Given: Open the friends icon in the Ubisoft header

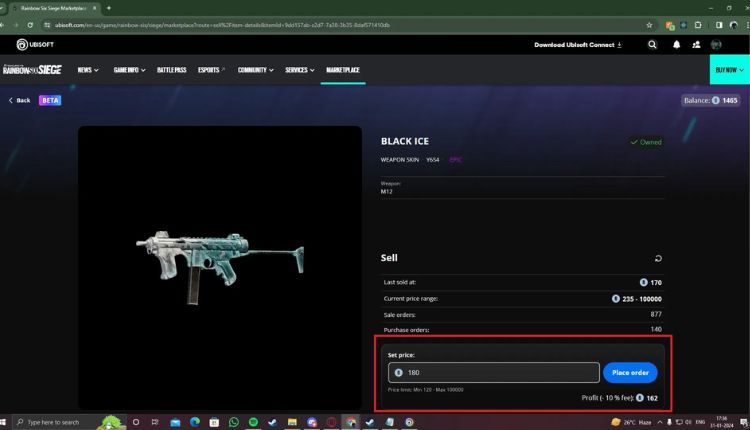Looking at the screenshot, I should (696, 44).
